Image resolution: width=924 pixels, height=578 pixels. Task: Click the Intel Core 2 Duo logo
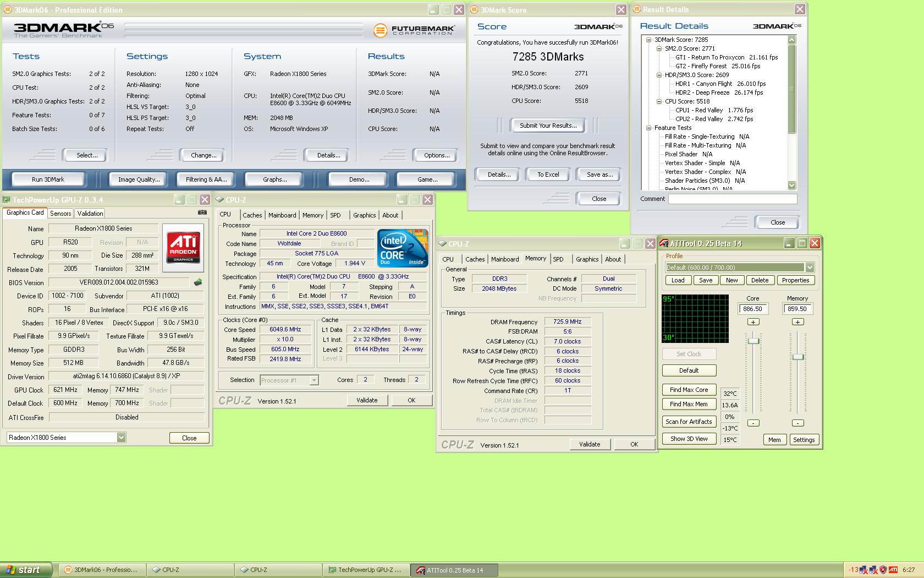coord(403,248)
